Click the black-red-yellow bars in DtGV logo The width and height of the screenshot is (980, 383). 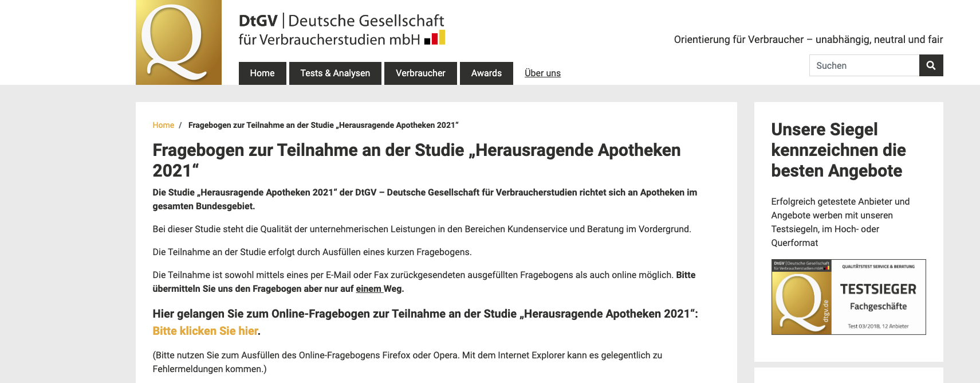(x=435, y=38)
